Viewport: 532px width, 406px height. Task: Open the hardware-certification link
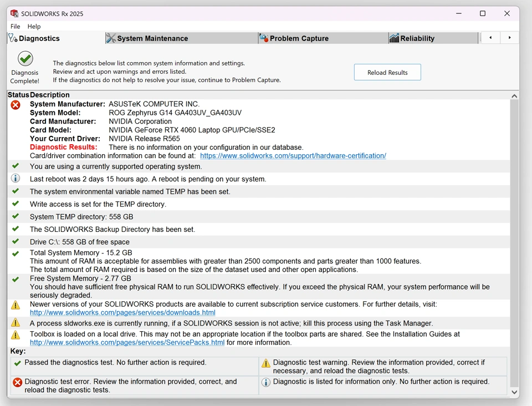[293, 156]
